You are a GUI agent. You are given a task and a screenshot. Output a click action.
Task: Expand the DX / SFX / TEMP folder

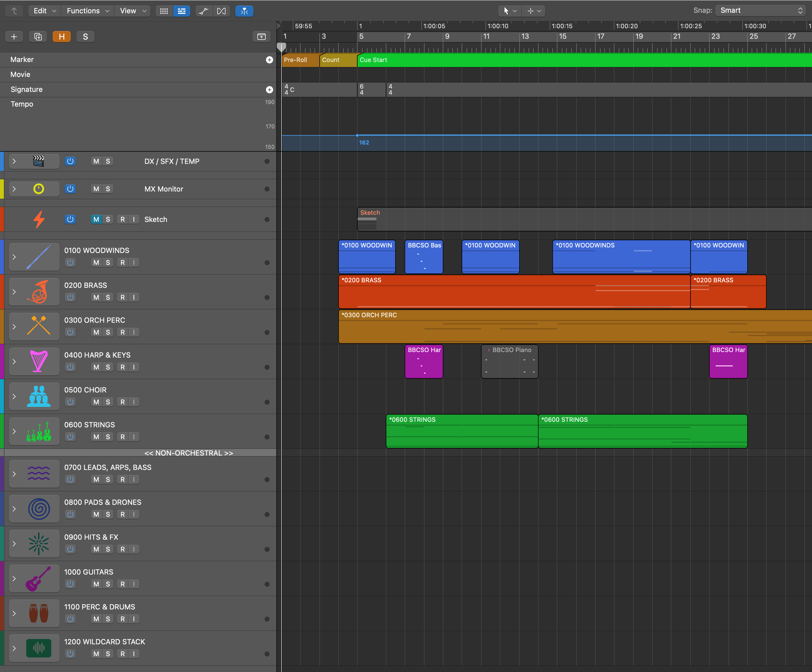point(14,161)
